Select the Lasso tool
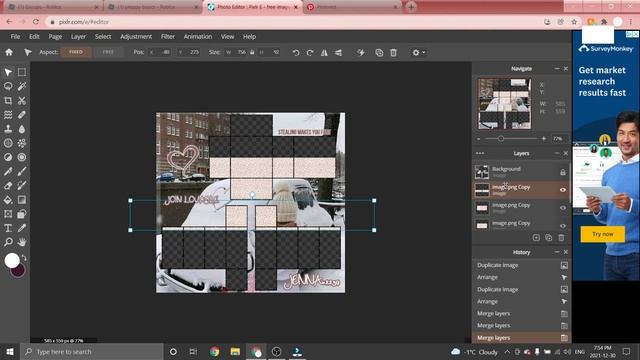Image resolution: width=640 pixels, height=360 pixels. click(8, 86)
